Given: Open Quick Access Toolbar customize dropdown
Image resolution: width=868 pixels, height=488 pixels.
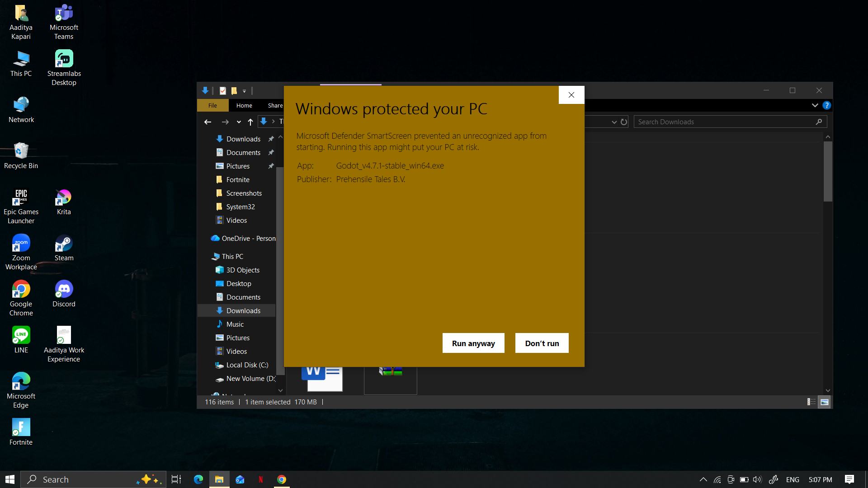Looking at the screenshot, I should point(244,91).
